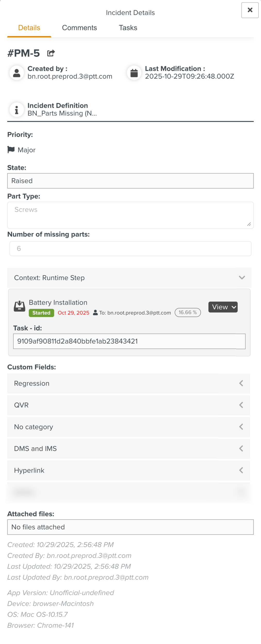Click the OS: Mac OS-10.15.7 line

[38, 614]
